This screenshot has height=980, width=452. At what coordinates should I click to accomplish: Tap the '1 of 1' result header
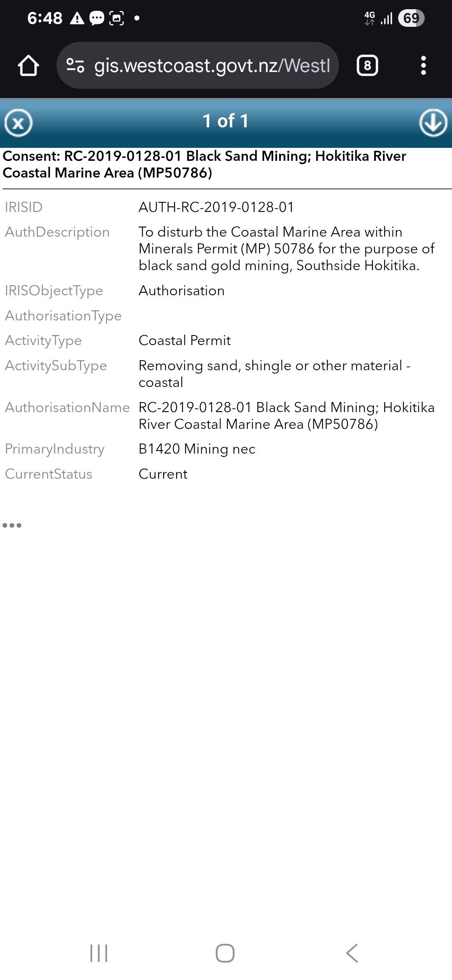click(226, 121)
